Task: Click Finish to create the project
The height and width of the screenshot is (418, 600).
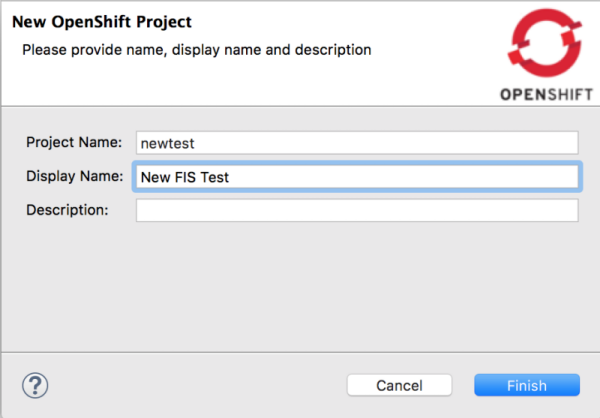Action: coord(527,385)
